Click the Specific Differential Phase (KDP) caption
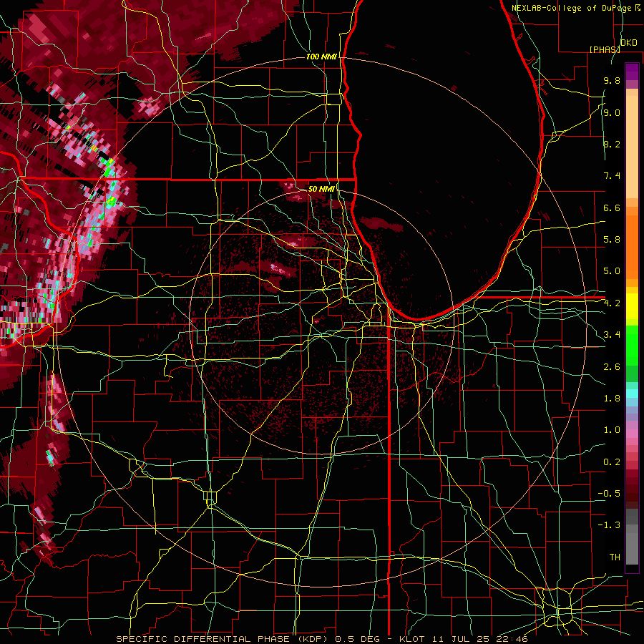 click(x=224, y=639)
